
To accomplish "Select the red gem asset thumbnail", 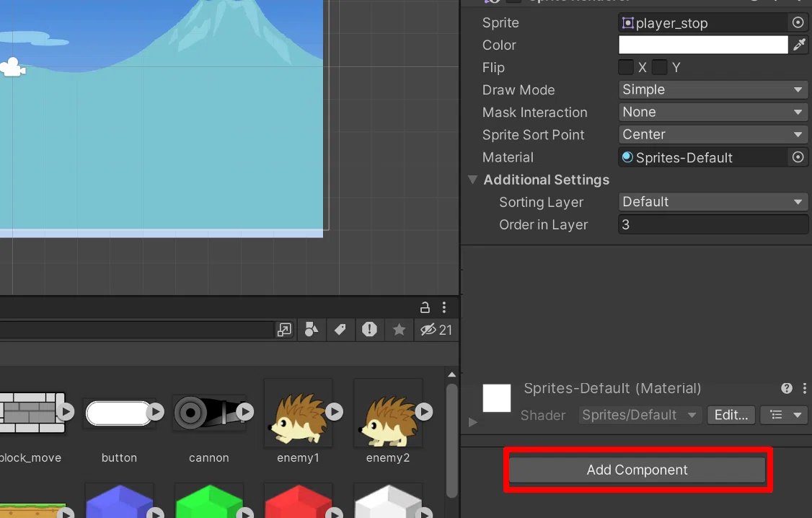I will [x=299, y=501].
